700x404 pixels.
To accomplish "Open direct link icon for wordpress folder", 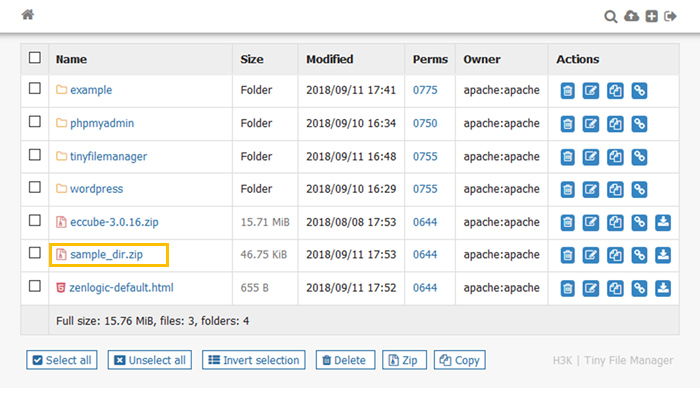I will [639, 189].
